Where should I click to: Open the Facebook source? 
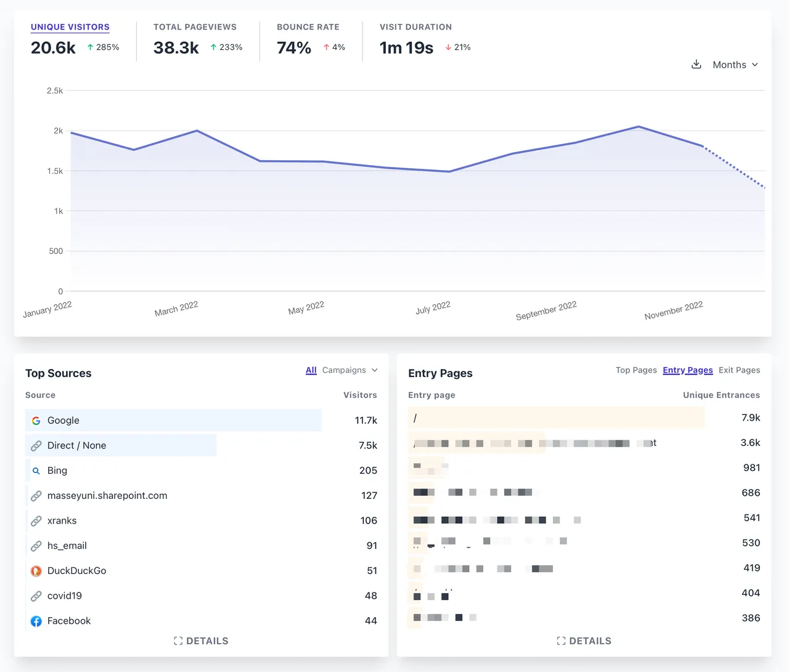pos(69,621)
